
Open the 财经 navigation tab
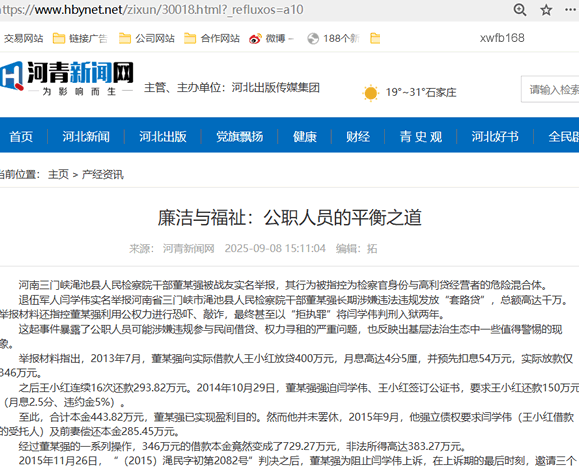358,137
